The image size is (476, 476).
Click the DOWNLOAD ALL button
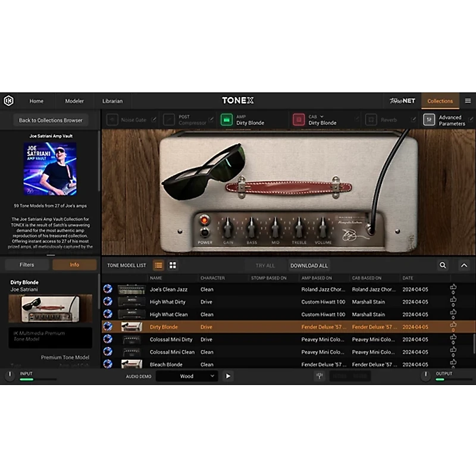[309, 265]
